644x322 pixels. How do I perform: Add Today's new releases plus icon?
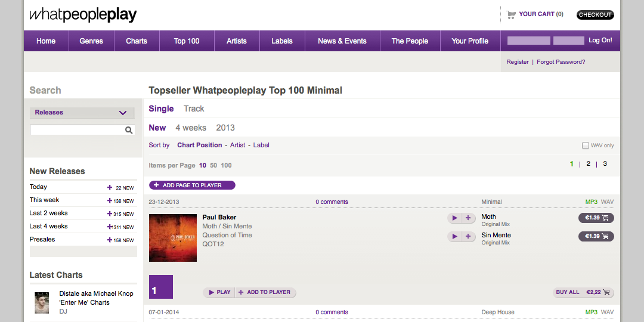point(110,187)
